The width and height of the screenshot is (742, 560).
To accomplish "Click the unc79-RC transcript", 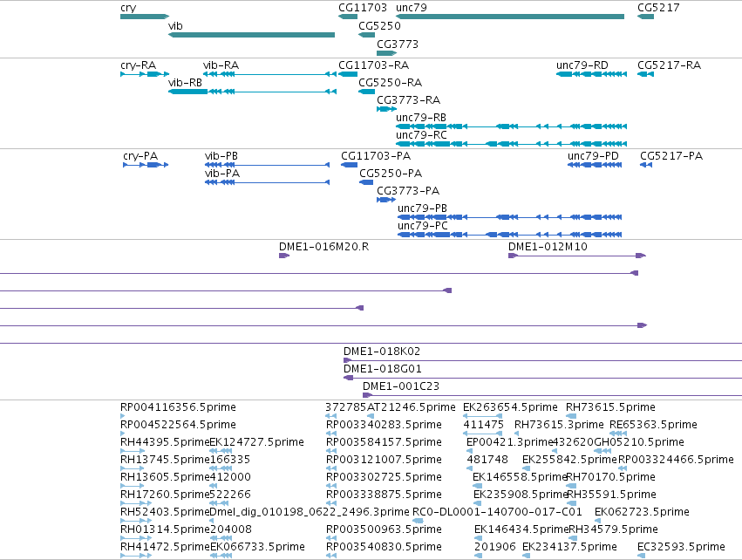I will click(x=511, y=144).
